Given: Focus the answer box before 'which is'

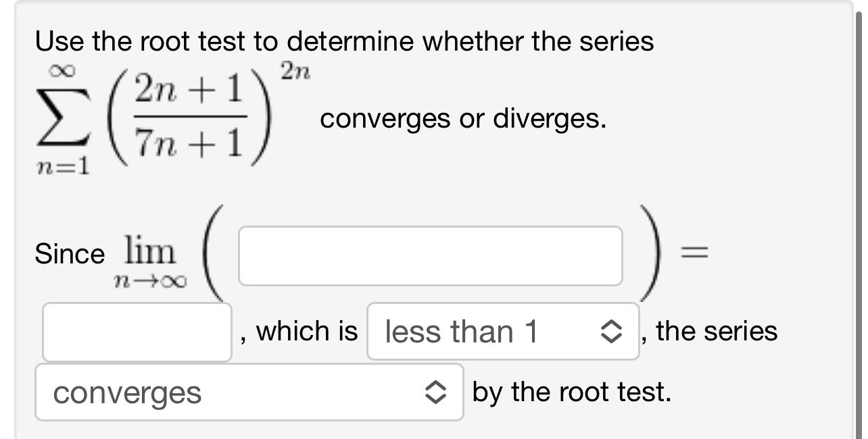Looking at the screenshot, I should click(135, 331).
